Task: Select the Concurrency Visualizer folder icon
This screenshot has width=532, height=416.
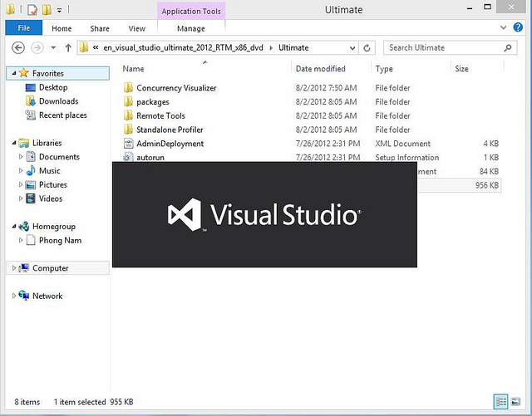Action: tap(128, 88)
